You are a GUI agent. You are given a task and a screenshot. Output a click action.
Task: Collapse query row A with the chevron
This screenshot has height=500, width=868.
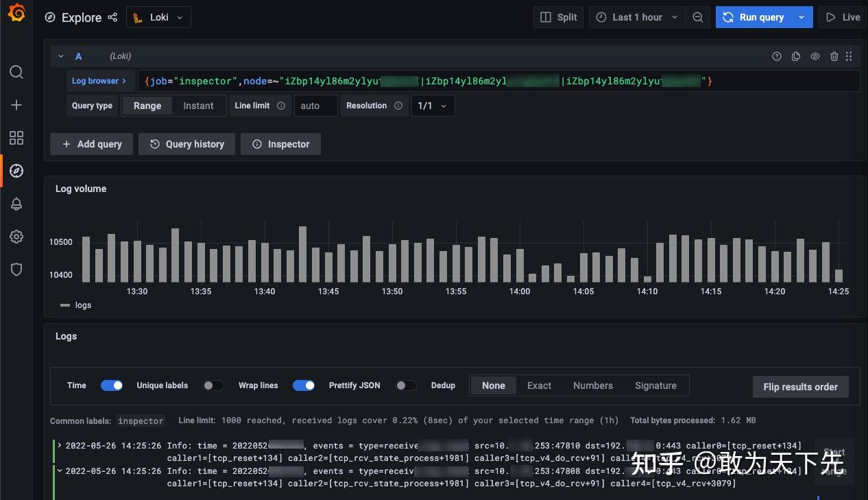point(61,56)
